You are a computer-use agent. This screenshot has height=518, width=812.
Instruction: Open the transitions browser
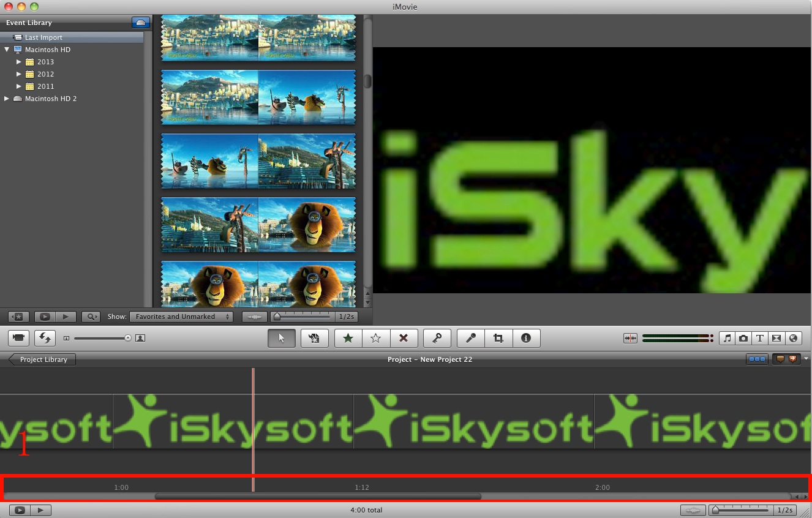click(x=776, y=338)
